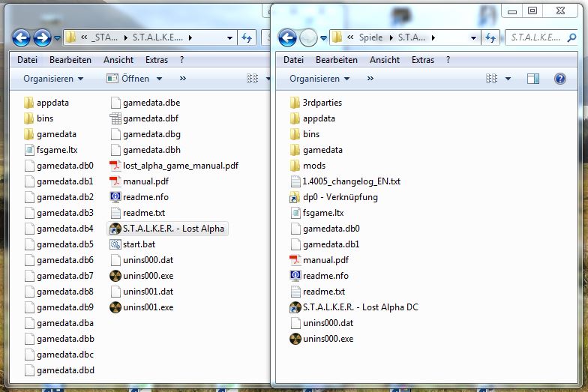Open the ? help menu in the right window

[448, 60]
